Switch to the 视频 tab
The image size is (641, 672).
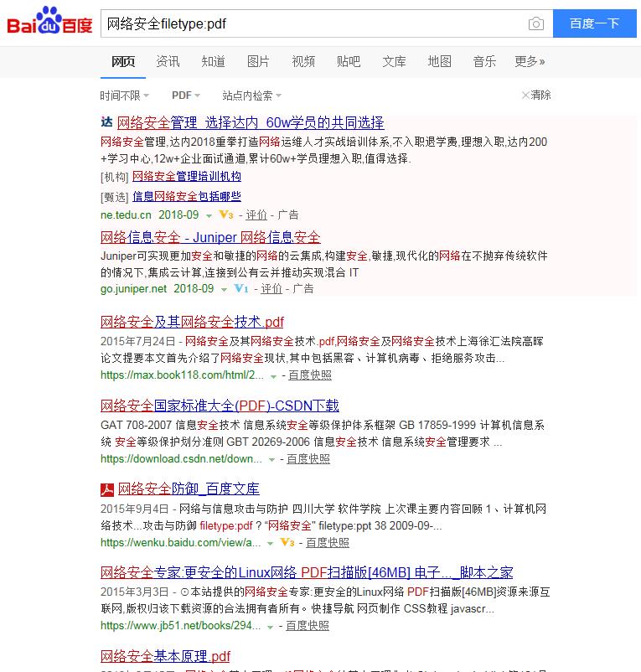click(303, 62)
